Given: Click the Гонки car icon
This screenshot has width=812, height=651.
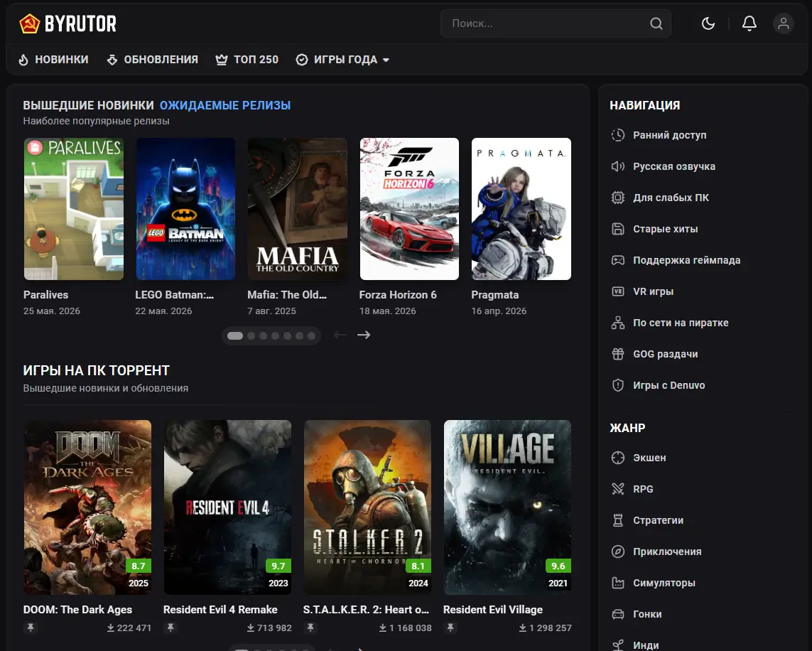Looking at the screenshot, I should click(x=618, y=614).
